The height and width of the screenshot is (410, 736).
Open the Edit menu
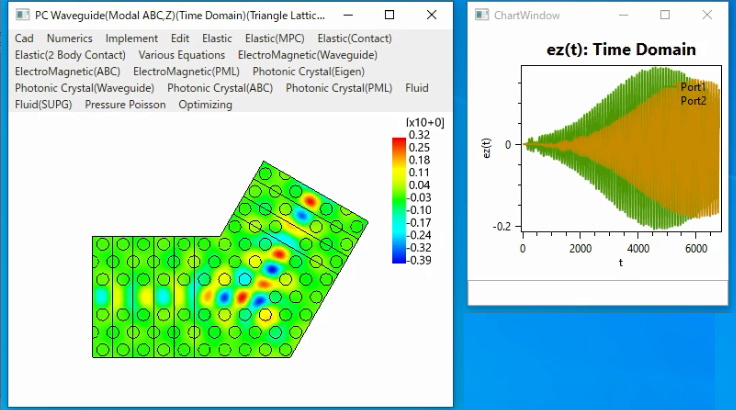(180, 39)
